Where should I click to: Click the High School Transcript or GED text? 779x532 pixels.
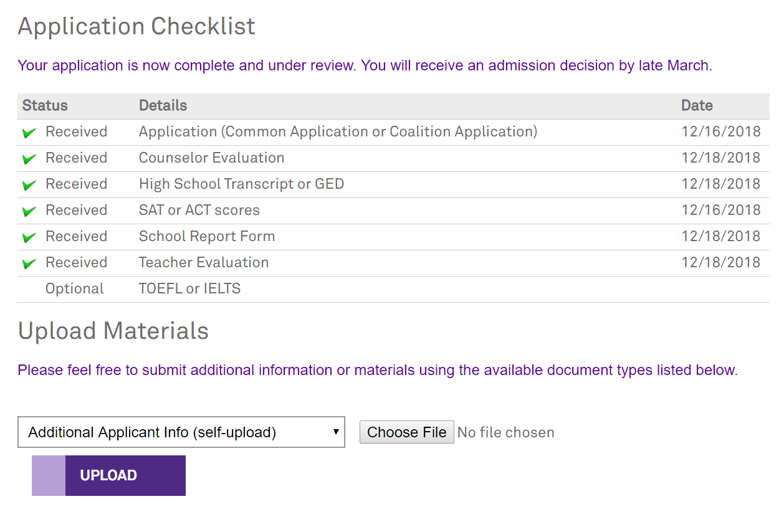241,184
